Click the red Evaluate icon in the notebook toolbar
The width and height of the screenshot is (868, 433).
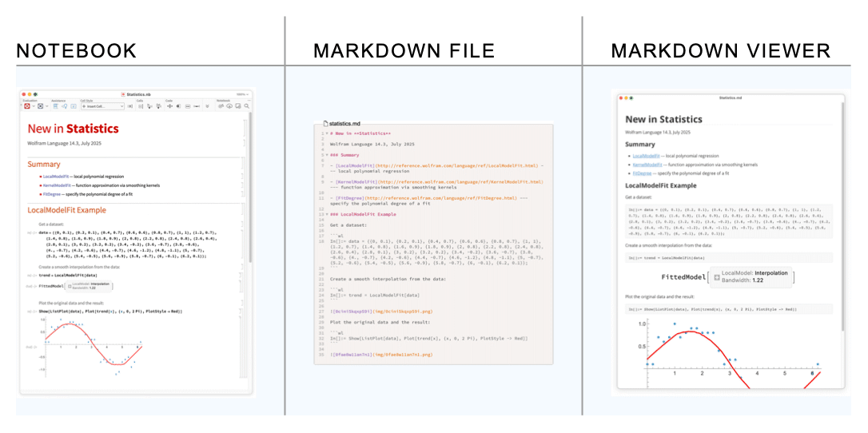[27, 106]
